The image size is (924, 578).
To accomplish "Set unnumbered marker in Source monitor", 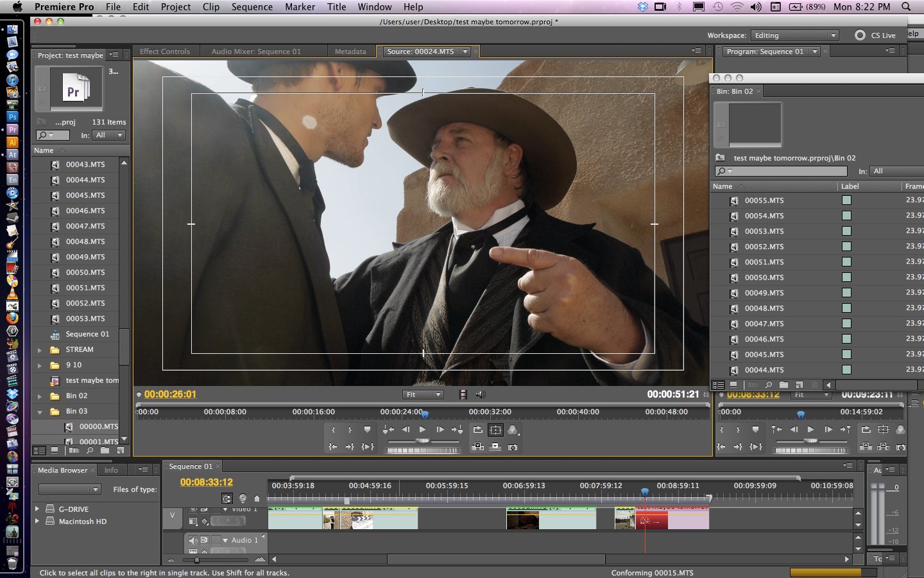I will tap(367, 430).
